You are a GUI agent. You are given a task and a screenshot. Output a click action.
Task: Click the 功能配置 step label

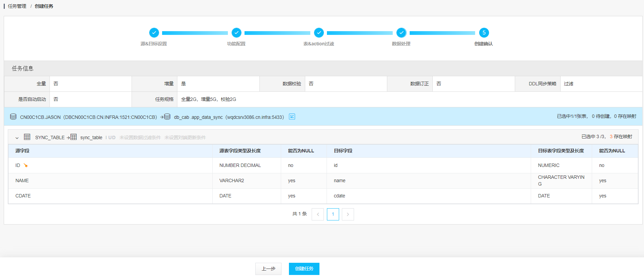pos(236,44)
